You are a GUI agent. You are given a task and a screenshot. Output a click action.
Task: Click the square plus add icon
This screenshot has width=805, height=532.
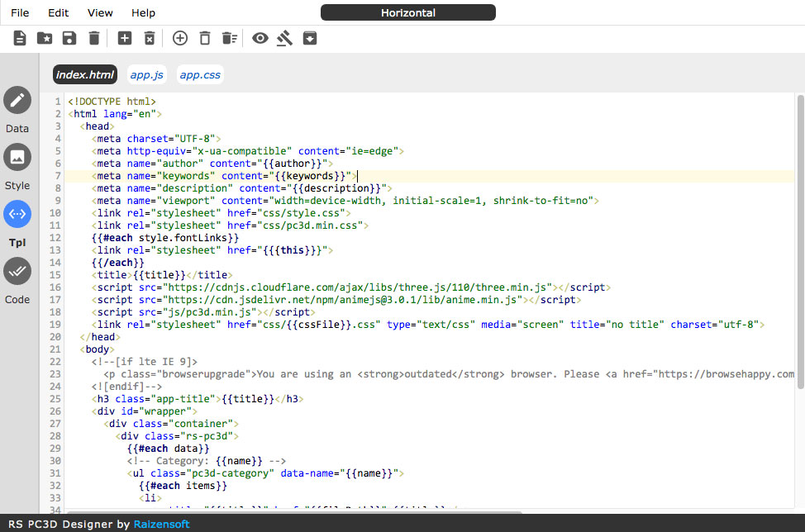coord(125,38)
